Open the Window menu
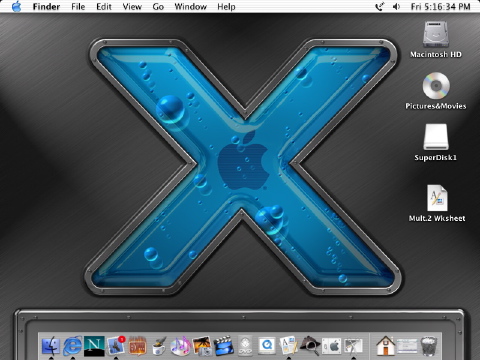Screen dimensions: 480x360 (190, 7)
